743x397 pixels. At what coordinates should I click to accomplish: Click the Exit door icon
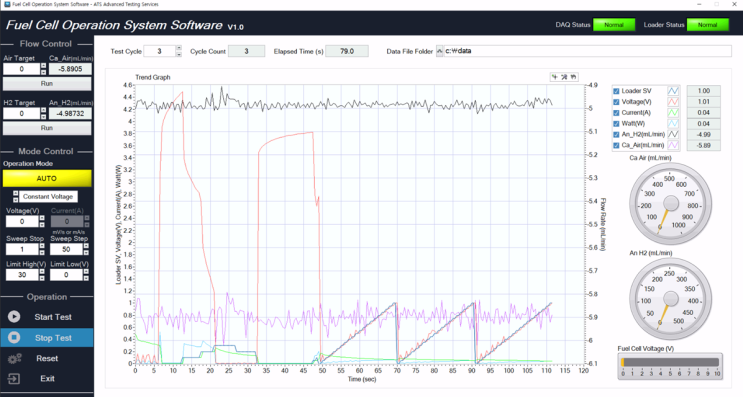14,379
